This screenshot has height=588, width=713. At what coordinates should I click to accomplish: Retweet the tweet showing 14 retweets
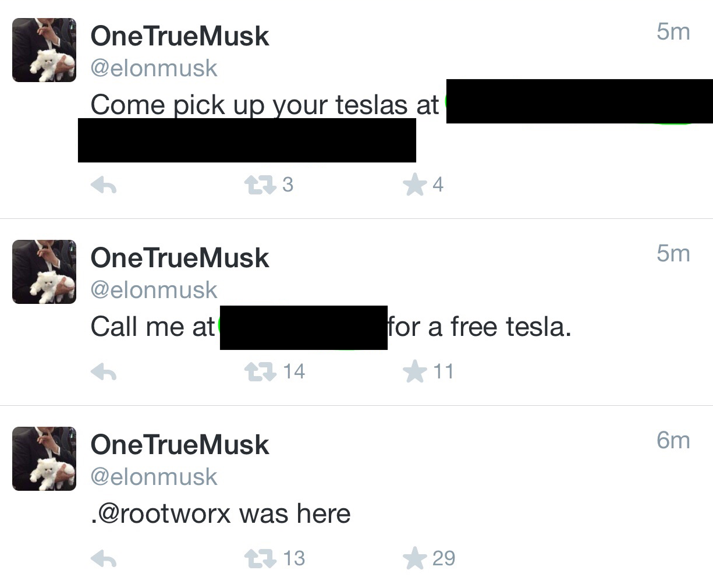tap(260, 371)
